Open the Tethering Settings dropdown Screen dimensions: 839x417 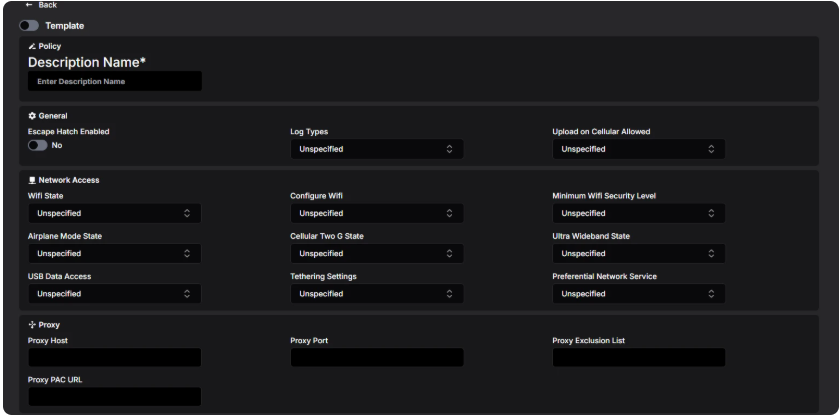[x=377, y=294]
